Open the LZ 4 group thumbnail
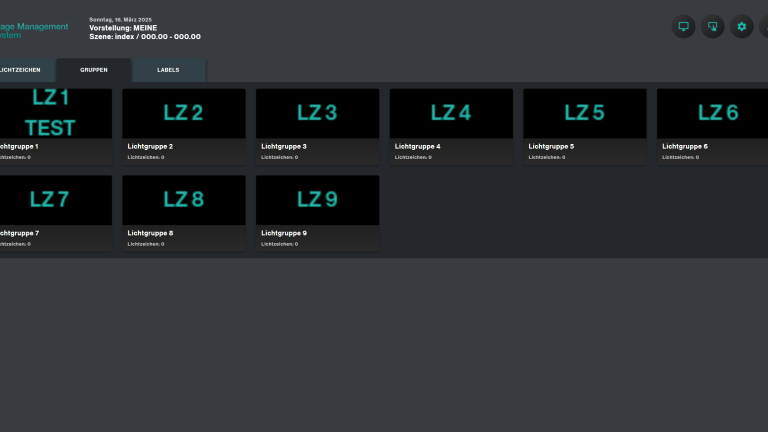 click(451, 113)
